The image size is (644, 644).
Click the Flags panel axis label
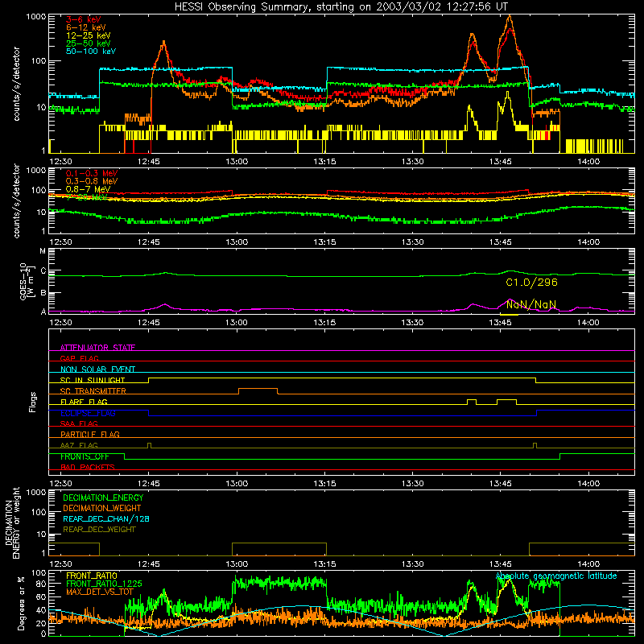point(32,402)
